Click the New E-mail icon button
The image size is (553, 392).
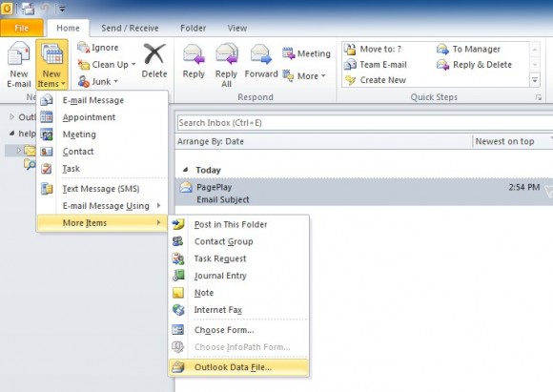coord(19,65)
